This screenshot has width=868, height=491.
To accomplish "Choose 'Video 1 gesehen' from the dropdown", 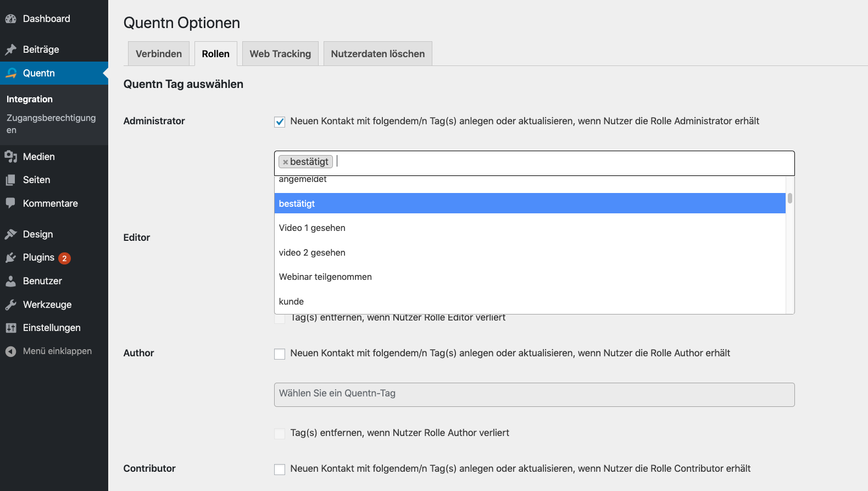I will (312, 228).
